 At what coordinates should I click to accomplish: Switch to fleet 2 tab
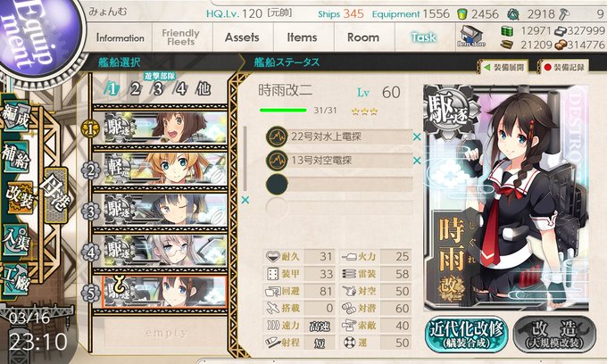pyautogui.click(x=135, y=89)
